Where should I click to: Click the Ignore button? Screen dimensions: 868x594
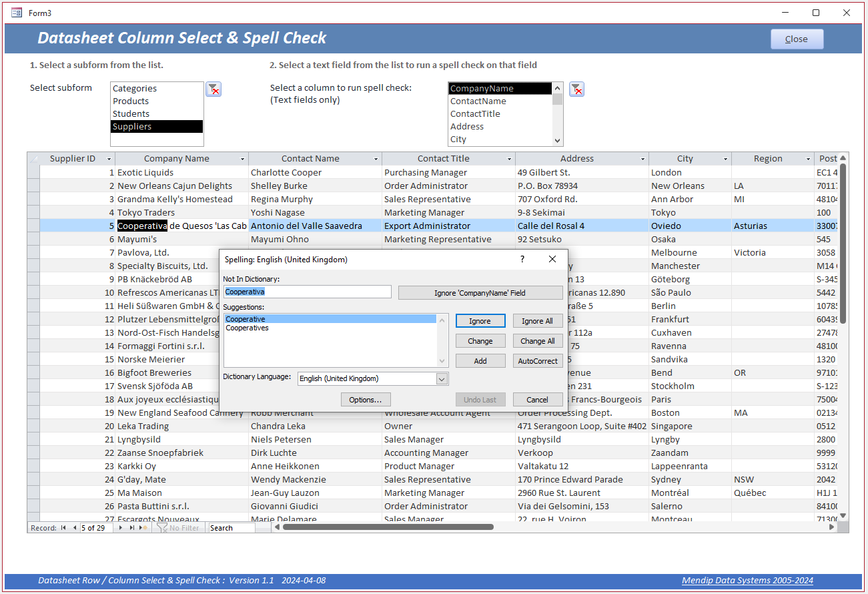(x=480, y=321)
